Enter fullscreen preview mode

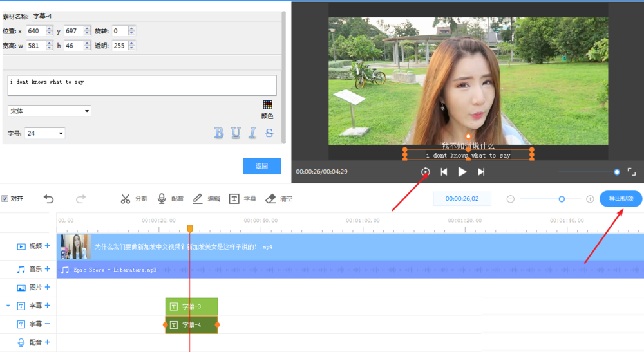click(x=632, y=172)
